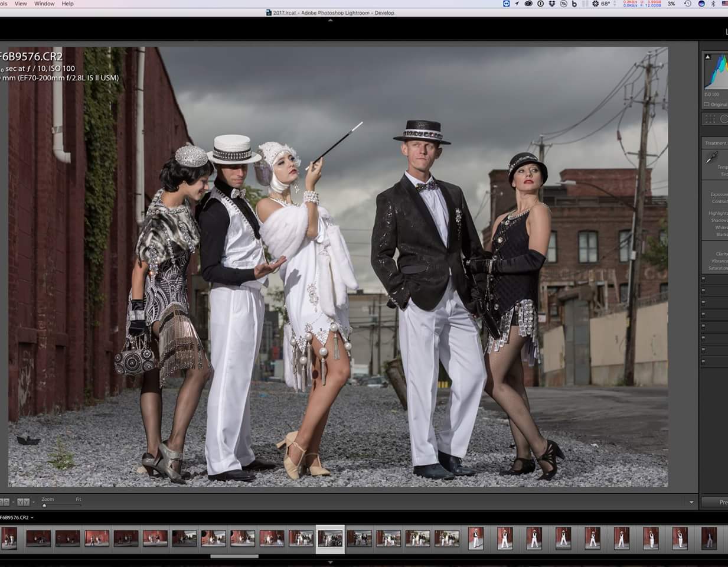Open Time Machine status icon
The height and width of the screenshot is (567, 728).
coord(688,4)
